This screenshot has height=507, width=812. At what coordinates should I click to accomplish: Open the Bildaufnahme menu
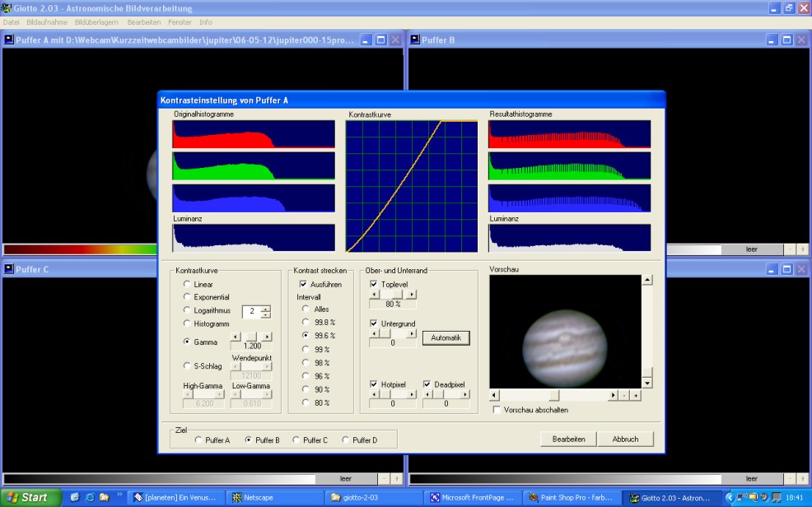click(47, 22)
